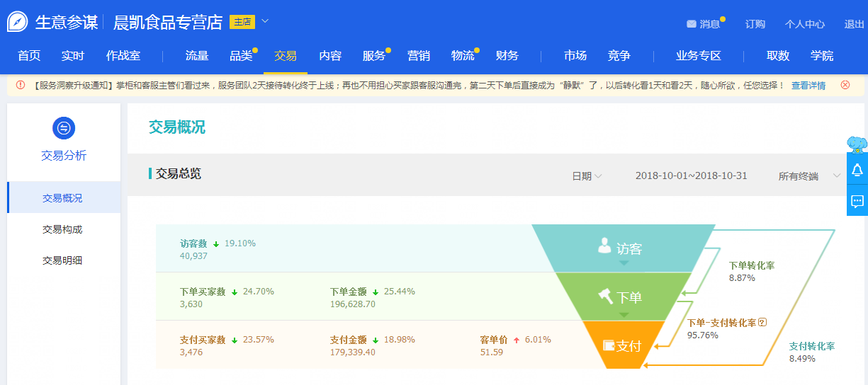Click the red up arrow next to 客单价
The height and width of the screenshot is (385, 868).
pos(517,340)
